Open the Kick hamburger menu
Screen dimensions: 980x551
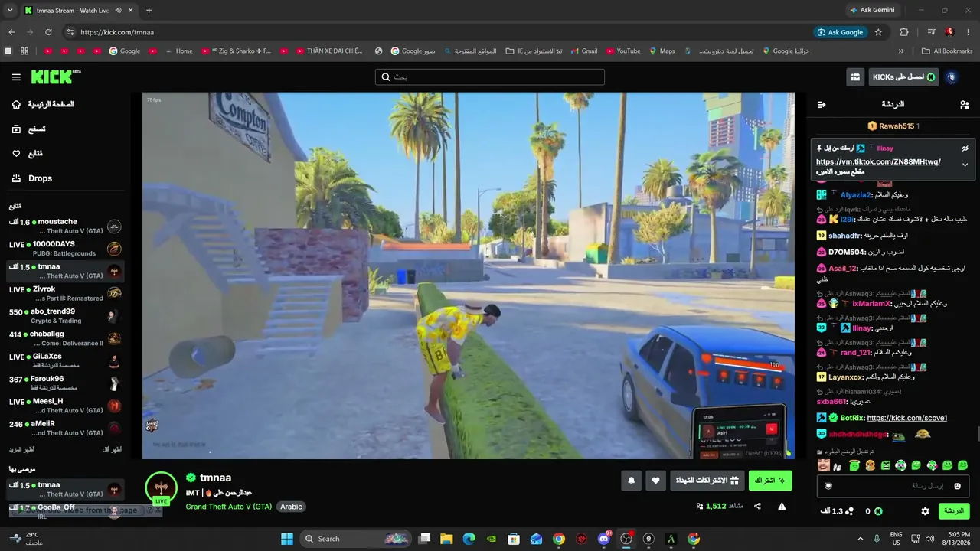16,77
